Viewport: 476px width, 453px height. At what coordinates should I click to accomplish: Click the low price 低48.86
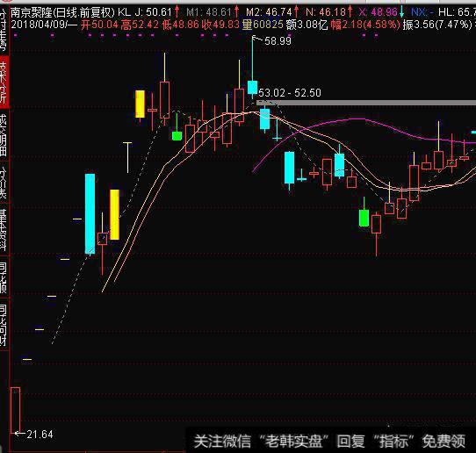pos(180,25)
